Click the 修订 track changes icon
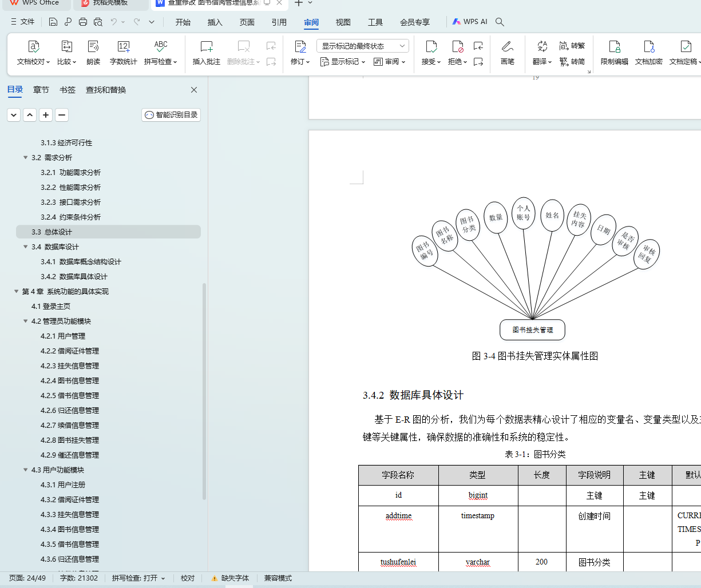Viewport: 701px width, 588px height. point(300,47)
